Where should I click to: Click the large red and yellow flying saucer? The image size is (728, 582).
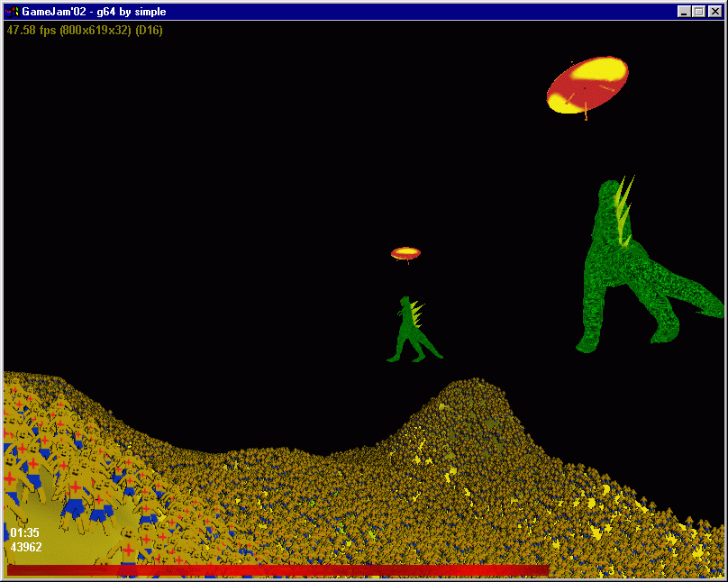[x=587, y=85]
